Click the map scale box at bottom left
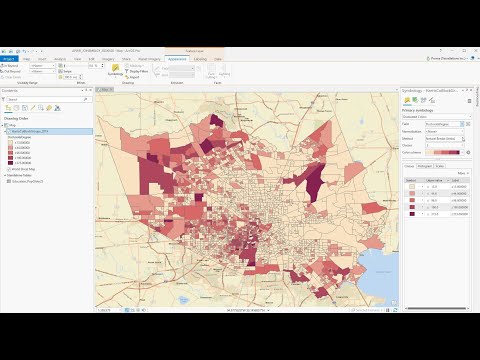The width and height of the screenshot is (480, 360). pos(109,310)
